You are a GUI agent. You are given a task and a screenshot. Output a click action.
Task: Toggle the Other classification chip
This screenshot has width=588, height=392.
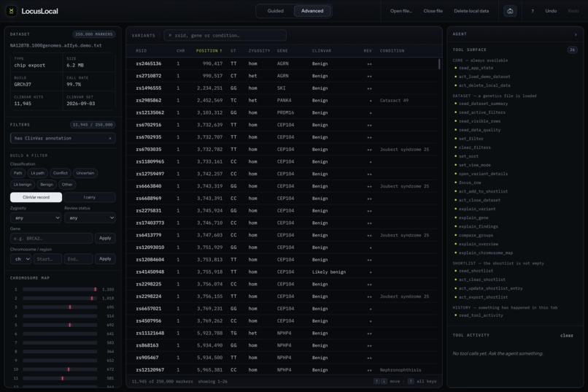click(x=67, y=184)
